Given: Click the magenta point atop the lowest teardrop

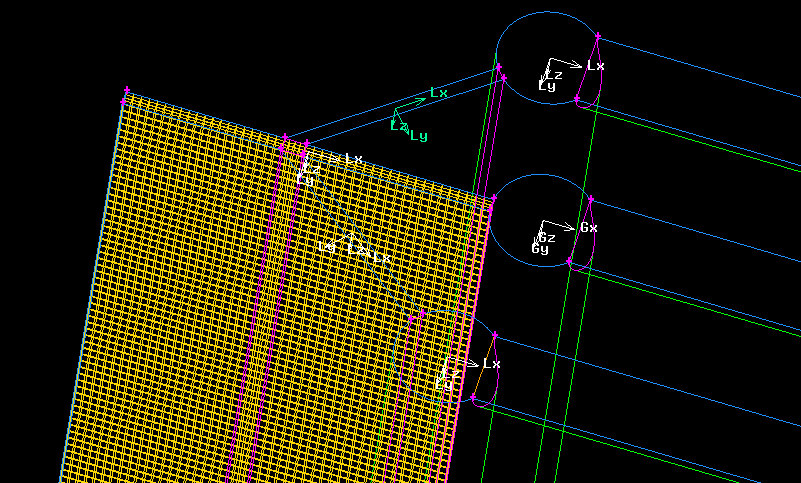Looking at the screenshot, I should [x=495, y=334].
